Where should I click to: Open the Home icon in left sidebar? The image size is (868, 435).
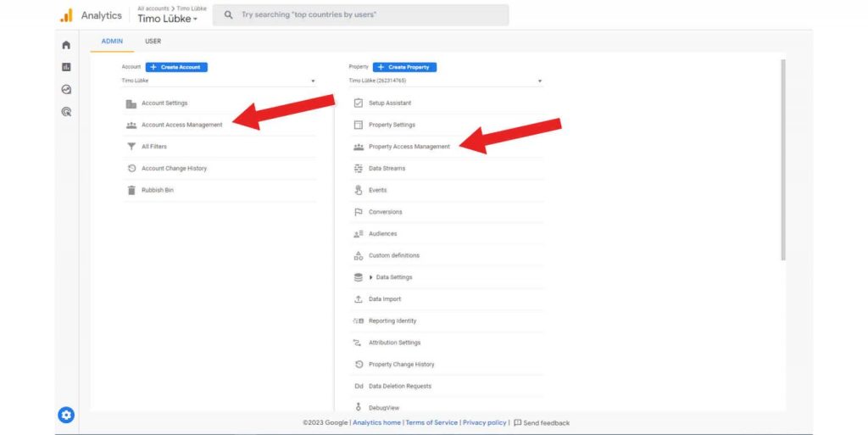66,45
